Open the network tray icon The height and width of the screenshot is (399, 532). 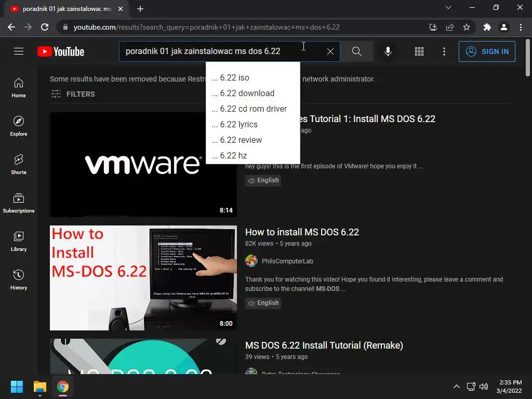pyautogui.click(x=471, y=387)
